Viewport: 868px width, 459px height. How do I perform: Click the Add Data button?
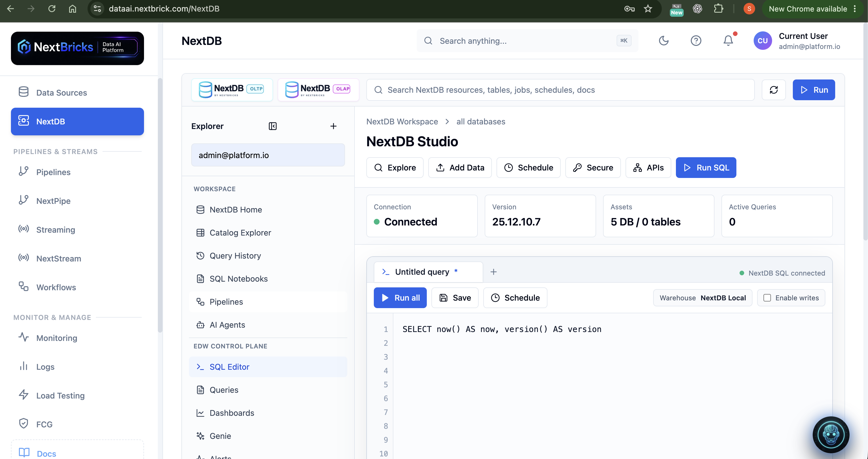point(460,168)
